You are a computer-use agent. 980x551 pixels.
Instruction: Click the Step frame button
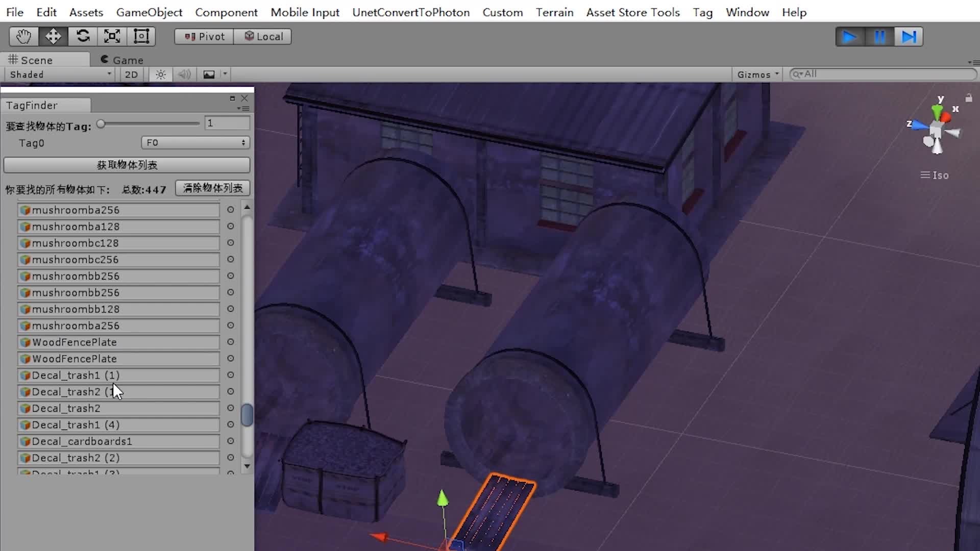[x=909, y=37]
